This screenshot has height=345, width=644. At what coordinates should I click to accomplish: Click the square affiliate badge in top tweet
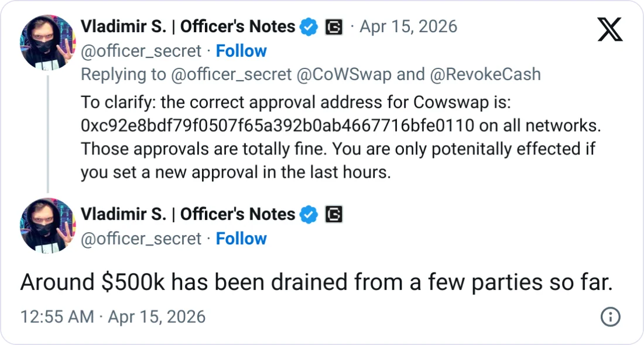(x=334, y=27)
